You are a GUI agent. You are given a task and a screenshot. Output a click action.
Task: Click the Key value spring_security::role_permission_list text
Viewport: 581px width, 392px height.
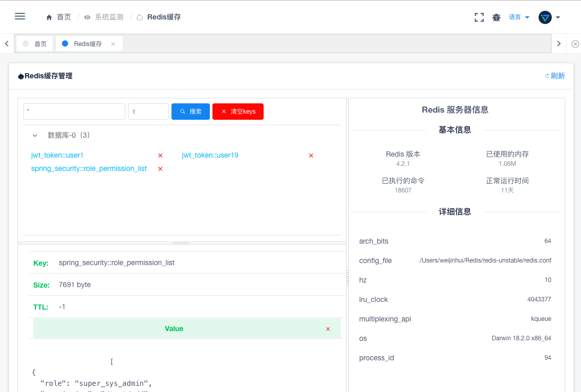point(116,263)
